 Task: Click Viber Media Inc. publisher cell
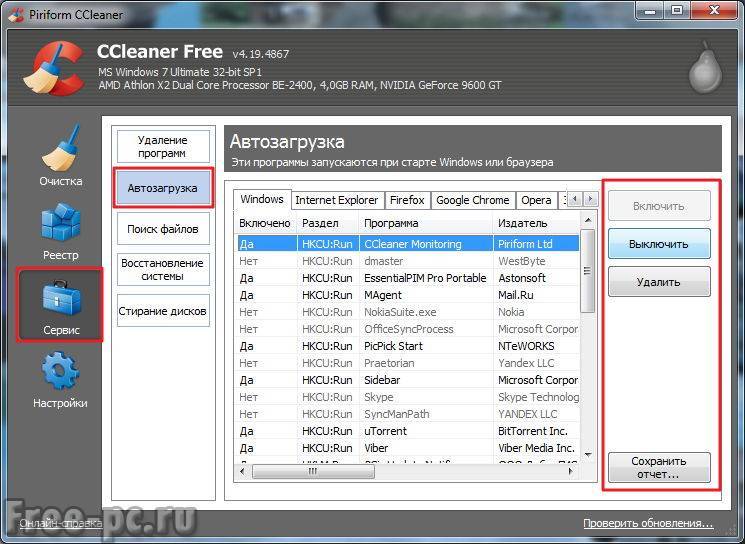pyautogui.click(x=536, y=449)
